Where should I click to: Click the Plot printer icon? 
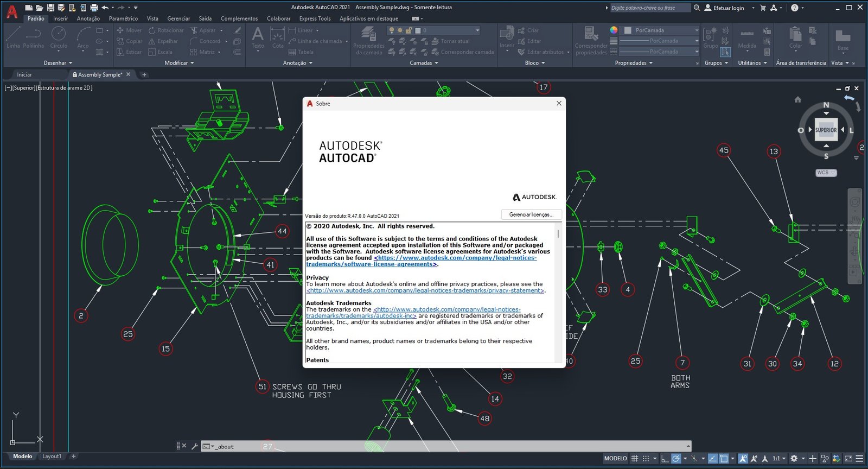point(94,8)
